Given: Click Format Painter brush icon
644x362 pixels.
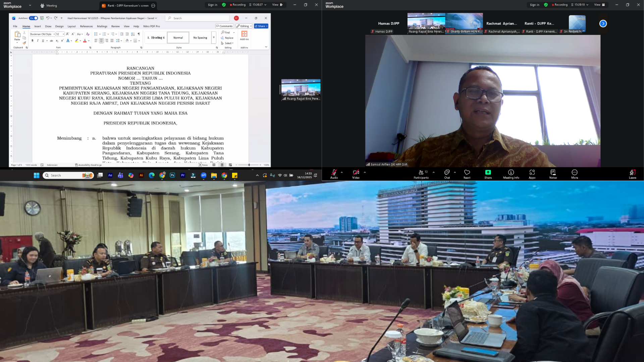Looking at the screenshot, I should pos(24,43).
